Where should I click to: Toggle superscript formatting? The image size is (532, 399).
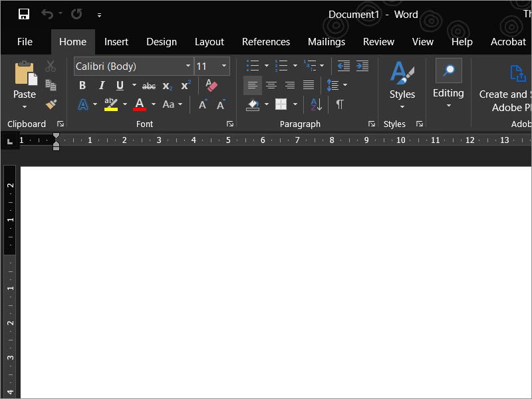click(x=186, y=85)
